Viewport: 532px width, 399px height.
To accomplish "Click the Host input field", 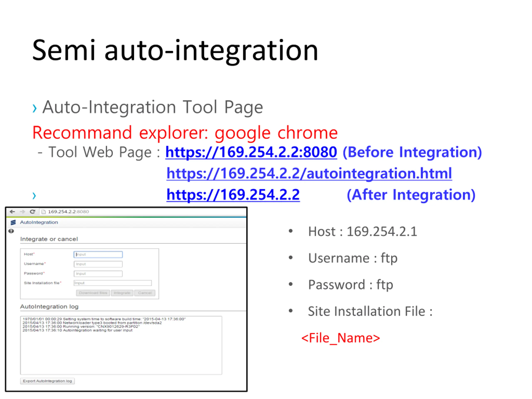I will click(x=98, y=254).
